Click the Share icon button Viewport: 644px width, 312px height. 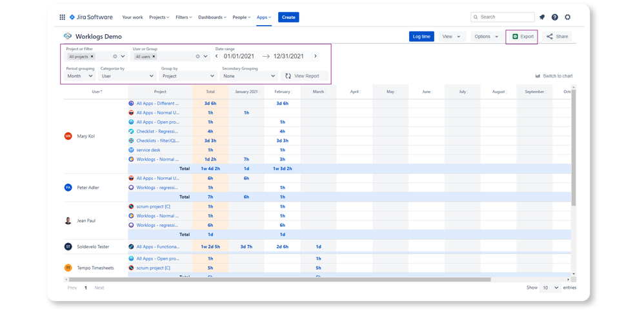[557, 37]
